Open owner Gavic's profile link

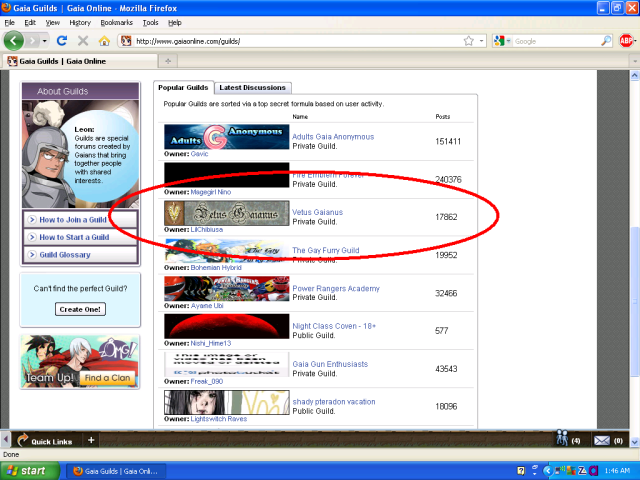(199, 154)
